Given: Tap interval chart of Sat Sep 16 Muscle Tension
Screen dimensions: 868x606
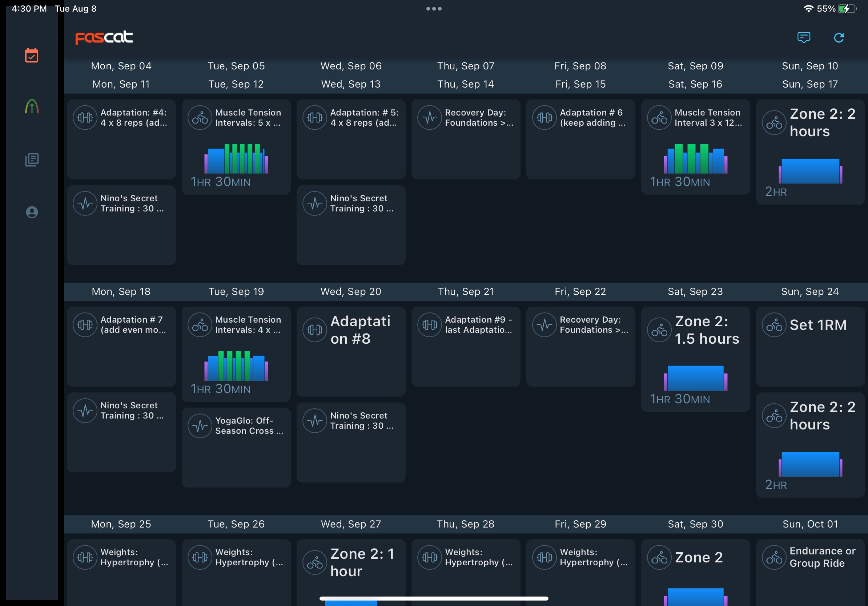Looking at the screenshot, I should tap(696, 158).
